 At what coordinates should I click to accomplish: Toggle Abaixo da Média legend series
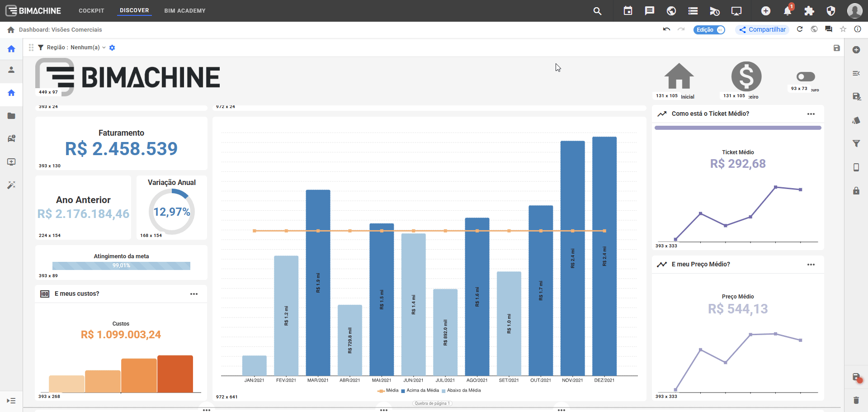click(x=461, y=391)
